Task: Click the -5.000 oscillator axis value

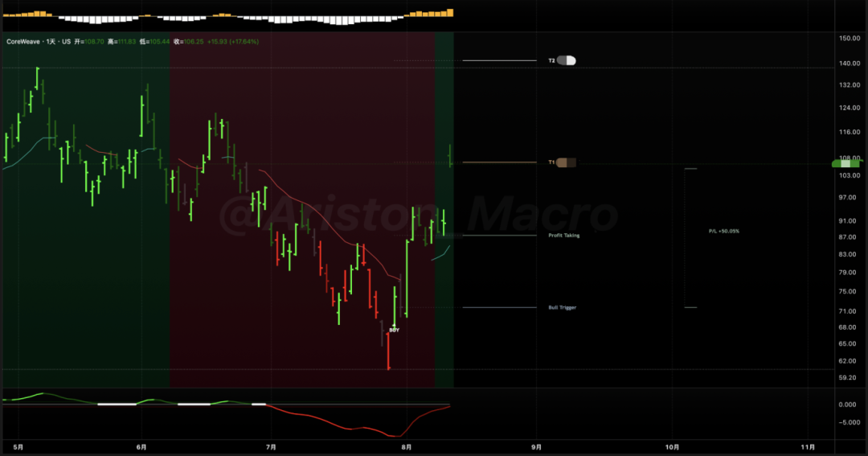Action: [x=848, y=423]
